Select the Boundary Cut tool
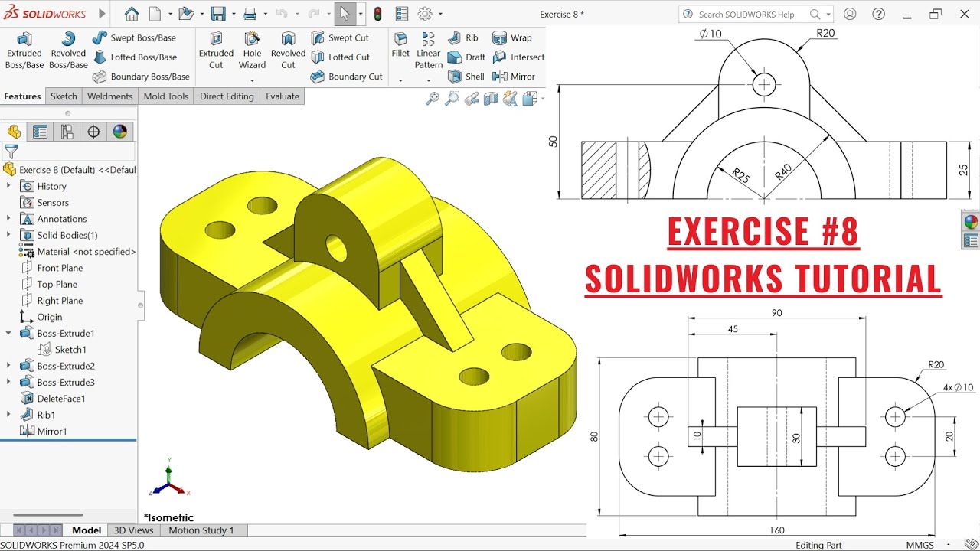The image size is (980, 551). pos(347,77)
